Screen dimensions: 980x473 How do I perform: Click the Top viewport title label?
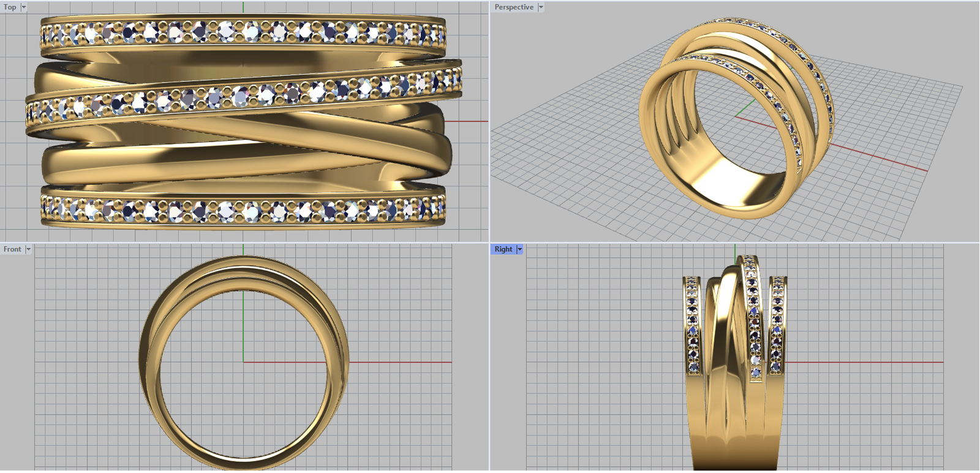[10, 7]
